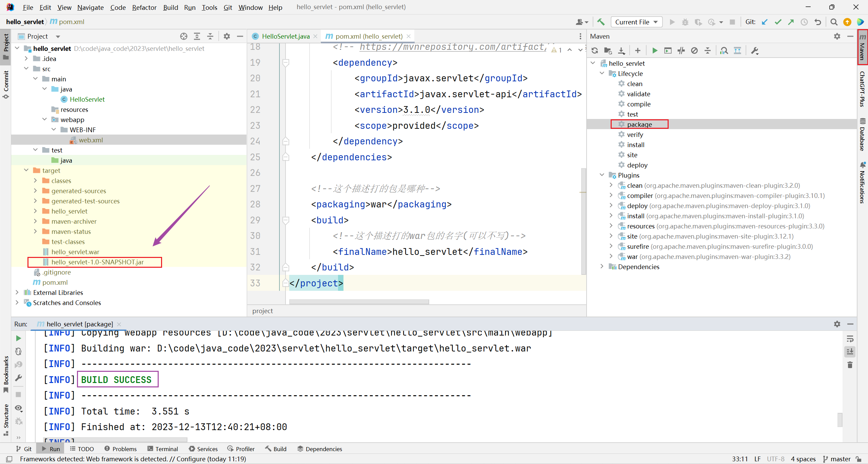Open Search Everywhere magnifier icon
Image resolution: width=868 pixels, height=464 pixels.
pos(834,22)
